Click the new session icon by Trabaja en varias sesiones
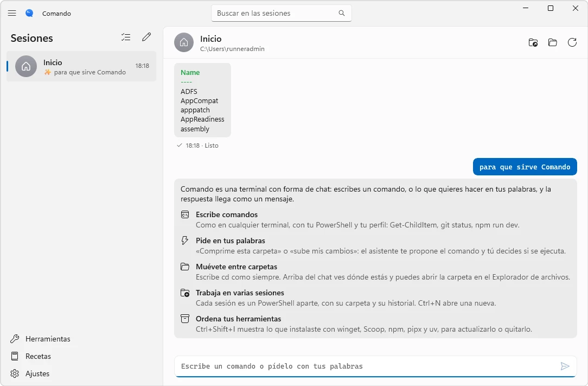Image resolution: width=588 pixels, height=386 pixels. click(x=185, y=293)
